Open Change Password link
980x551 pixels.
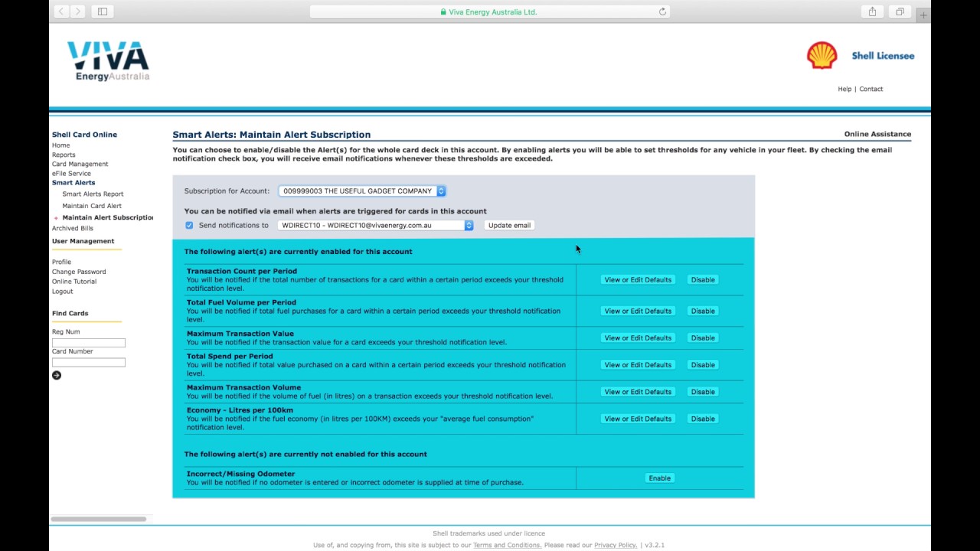click(79, 272)
